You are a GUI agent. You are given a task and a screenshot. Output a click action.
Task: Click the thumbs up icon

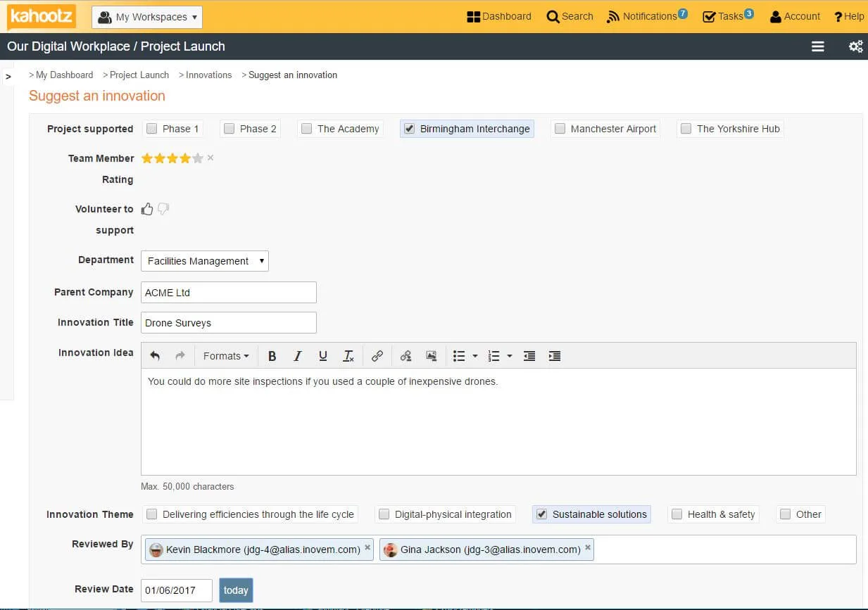tap(147, 209)
